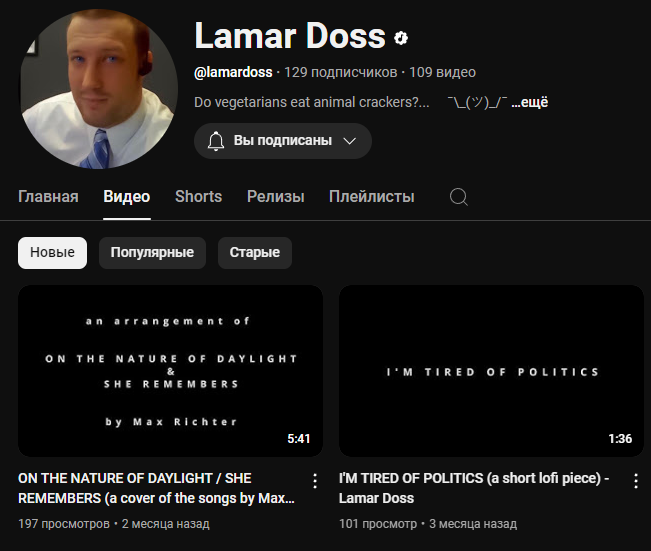Image resolution: width=651 pixels, height=551 pixels.
Task: Open On the Nature of Daylight video title
Action: [157, 488]
